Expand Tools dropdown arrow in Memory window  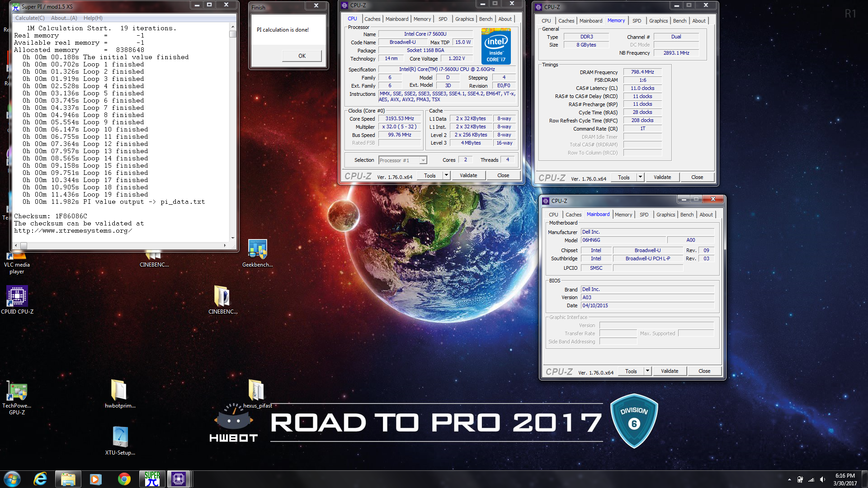pos(640,177)
